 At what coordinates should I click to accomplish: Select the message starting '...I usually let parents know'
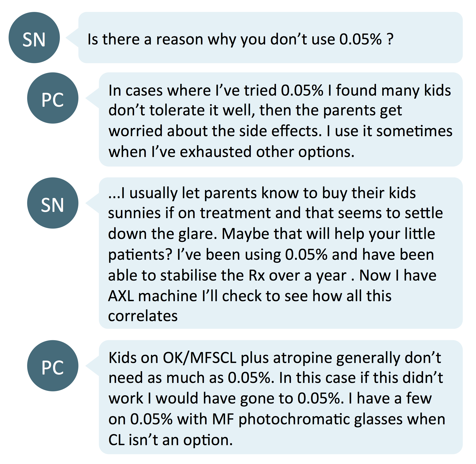point(281,253)
